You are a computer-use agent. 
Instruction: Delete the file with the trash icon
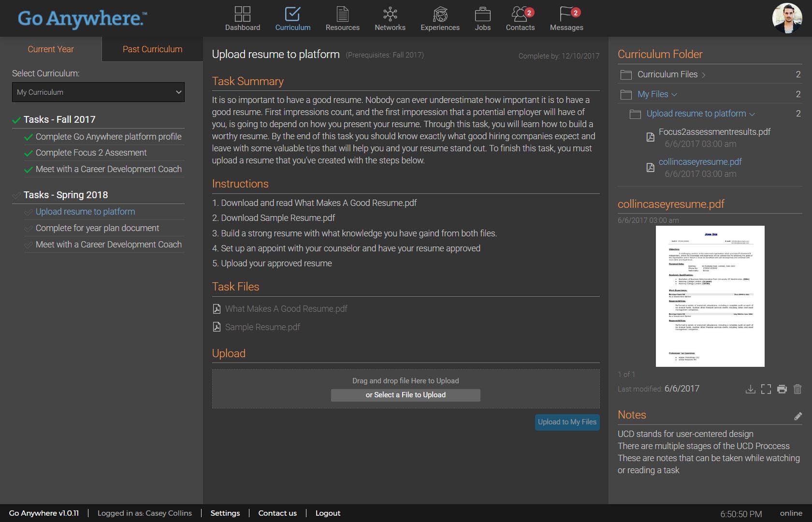[797, 389]
